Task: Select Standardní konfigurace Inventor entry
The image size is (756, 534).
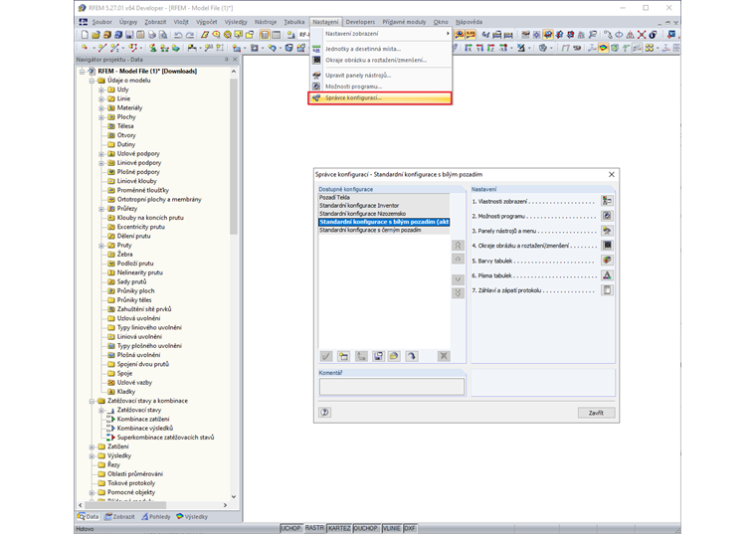Action: coord(384,205)
